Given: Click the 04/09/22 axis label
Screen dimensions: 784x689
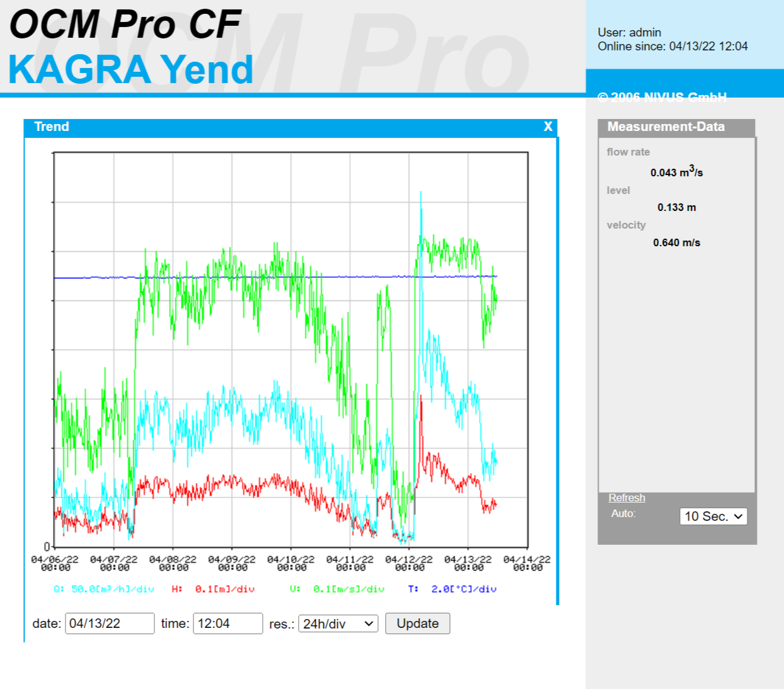Looking at the screenshot, I should (232, 563).
